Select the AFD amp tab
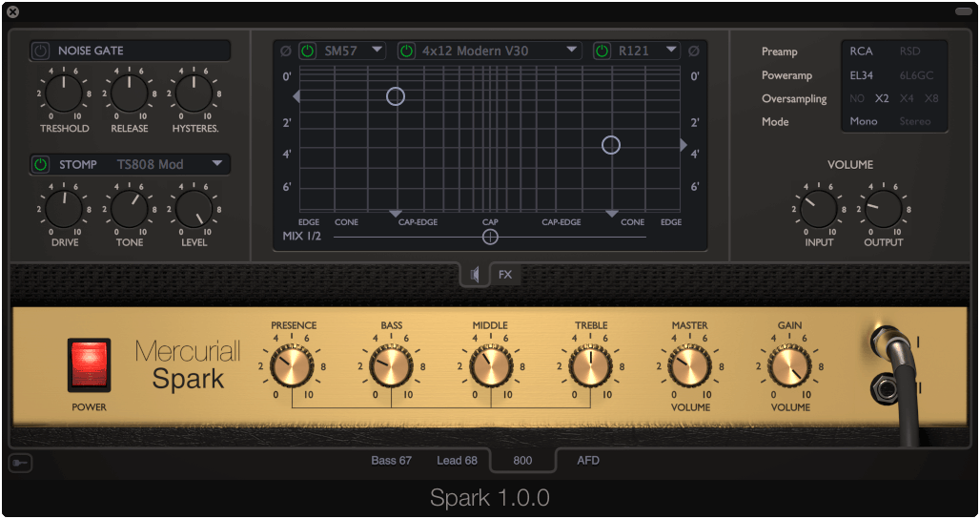Image resolution: width=980 pixels, height=519 pixels. pyautogui.click(x=588, y=460)
